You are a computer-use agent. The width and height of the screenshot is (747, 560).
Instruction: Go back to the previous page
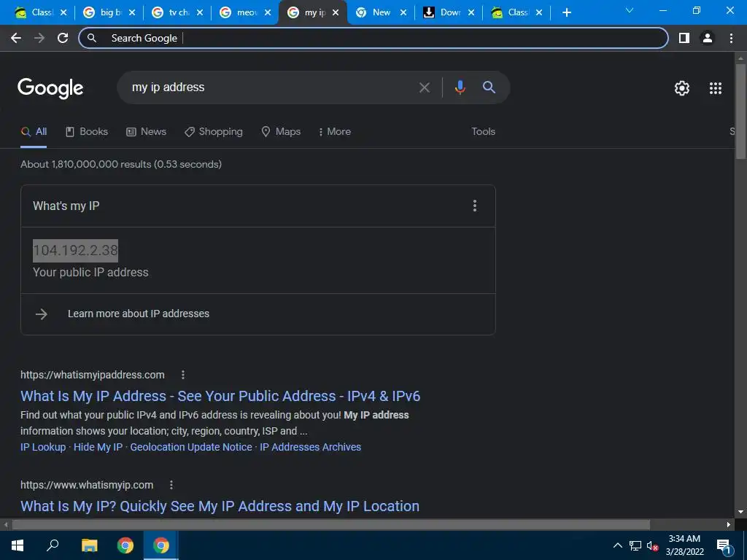pyautogui.click(x=16, y=38)
